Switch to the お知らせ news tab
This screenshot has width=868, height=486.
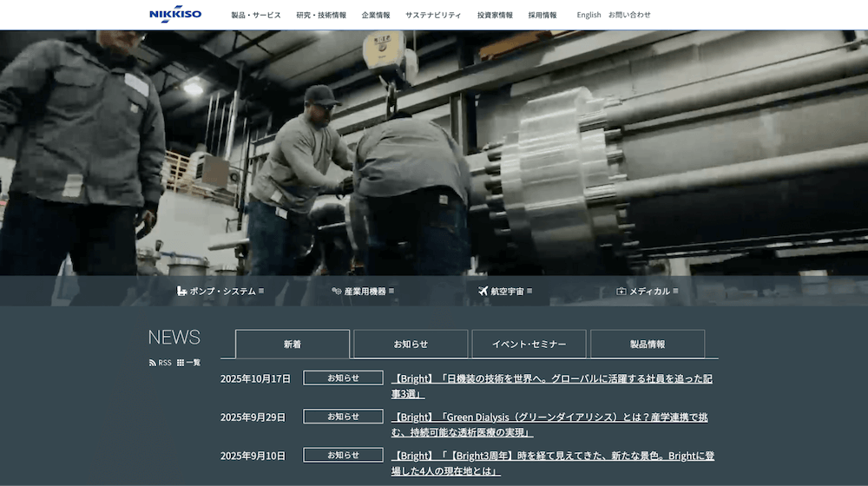point(411,345)
